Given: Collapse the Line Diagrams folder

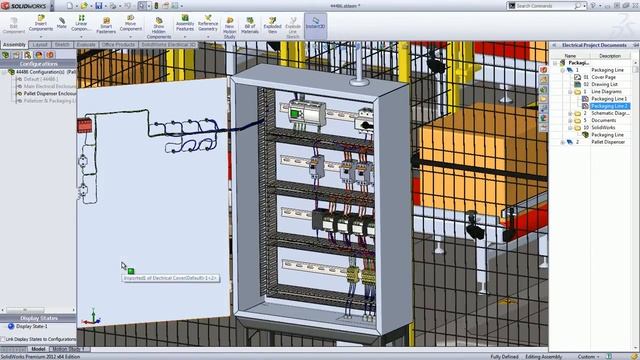Looking at the screenshot, I should coord(570,92).
